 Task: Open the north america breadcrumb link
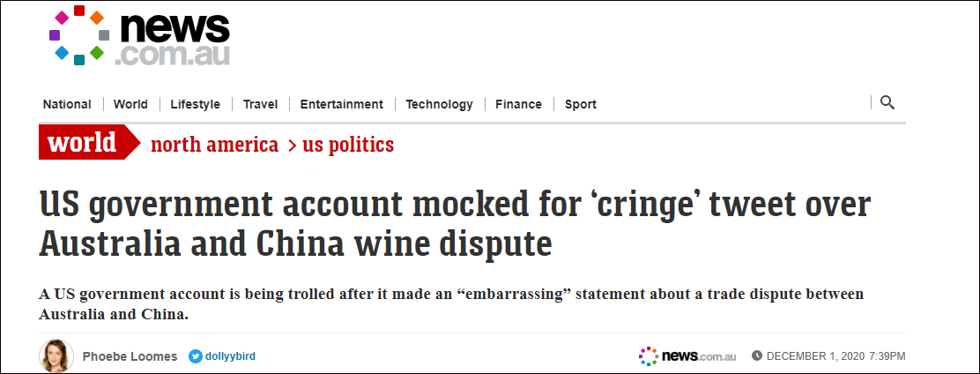click(214, 145)
